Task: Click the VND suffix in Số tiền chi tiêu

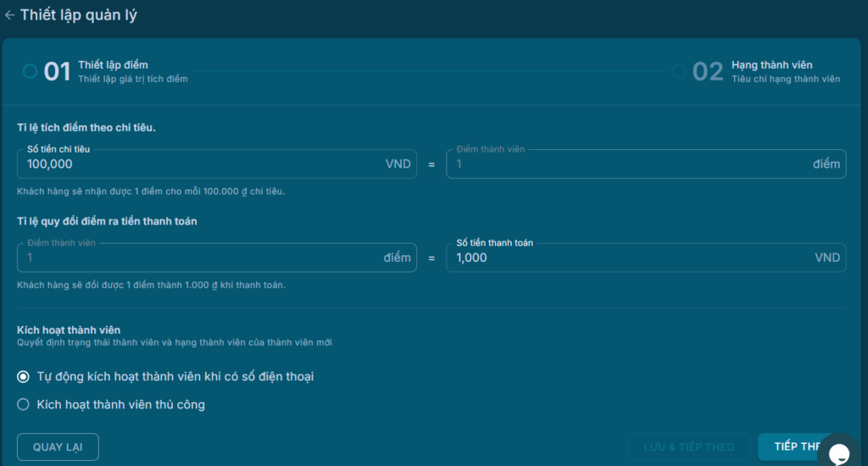Action: coord(398,164)
